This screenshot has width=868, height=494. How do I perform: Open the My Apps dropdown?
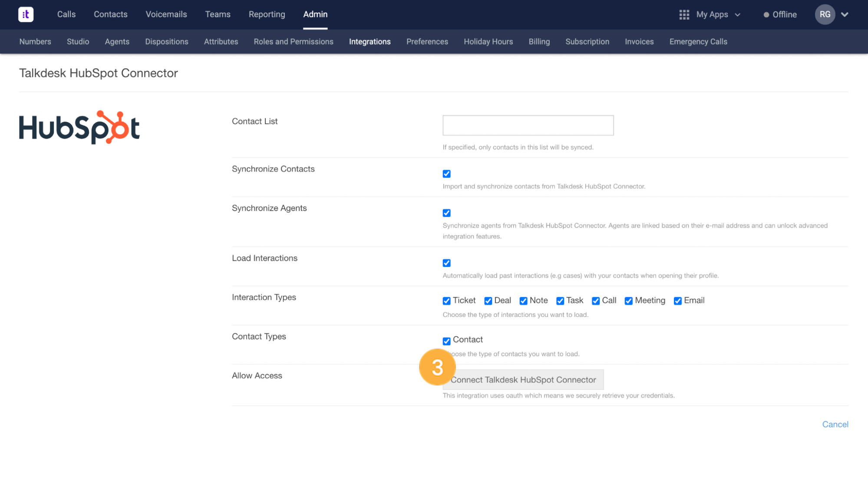click(718, 14)
